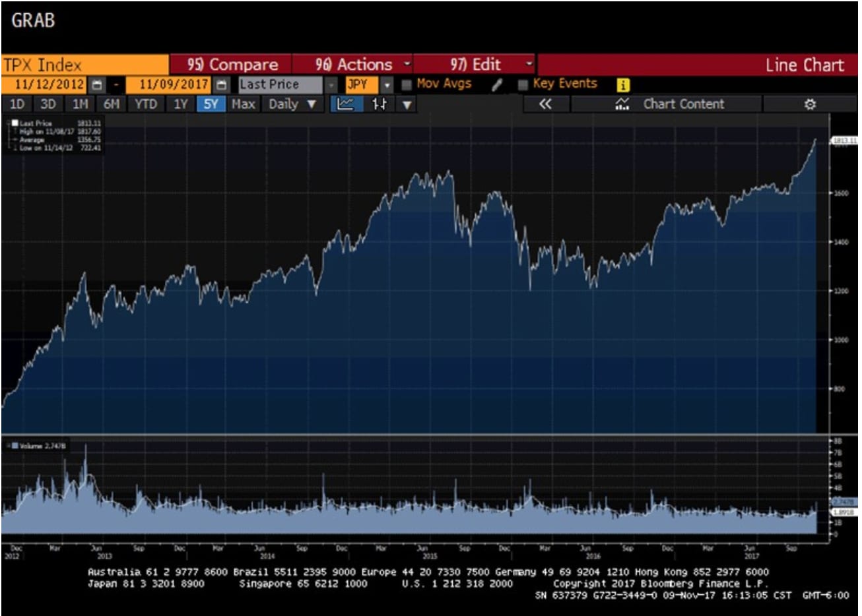Collapse panel with the double left arrows
862x616 pixels.
coord(545,104)
